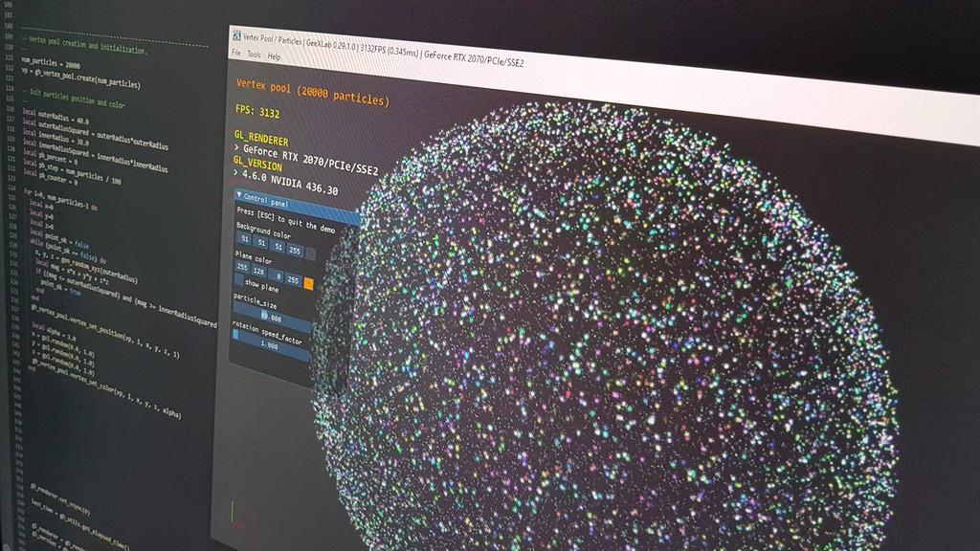Select the Plane color red 255 field
The width and height of the screenshot is (980, 551).
coord(242,268)
